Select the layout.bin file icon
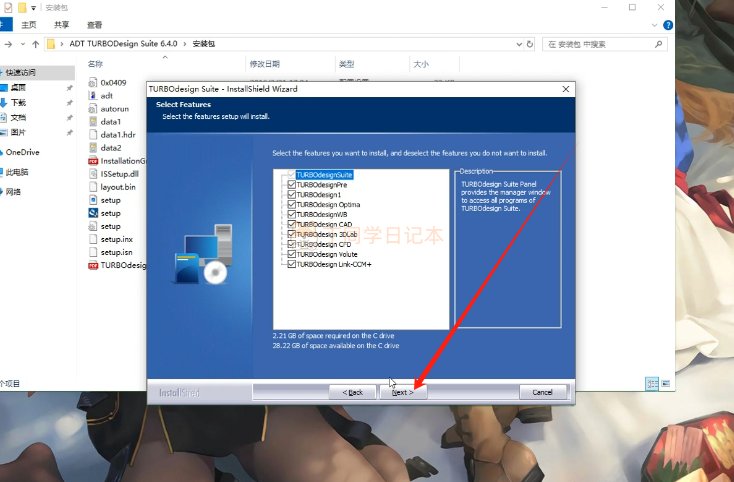The image size is (734, 482). (93, 187)
